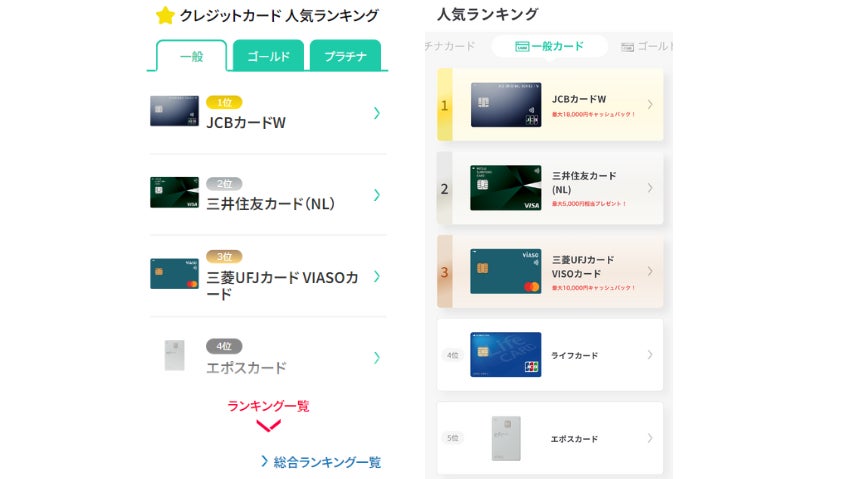The width and height of the screenshot is (850, 479).
Task: Switch to the ゴールド tab
Action: pyautogui.click(x=268, y=56)
